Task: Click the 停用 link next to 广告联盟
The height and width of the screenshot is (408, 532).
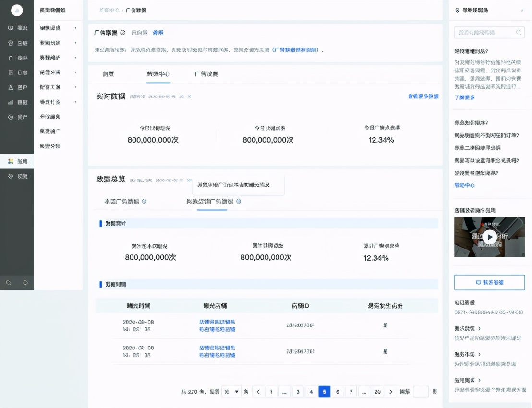Action: tap(158, 33)
